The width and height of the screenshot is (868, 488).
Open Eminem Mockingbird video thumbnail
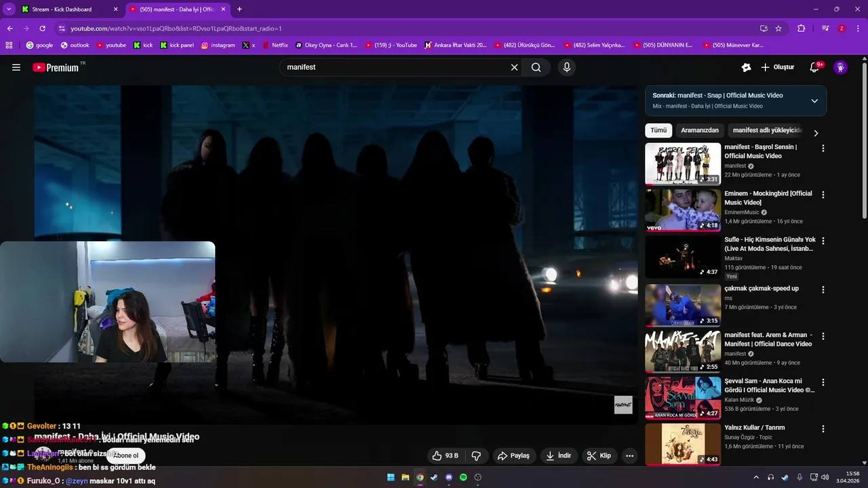pos(682,210)
